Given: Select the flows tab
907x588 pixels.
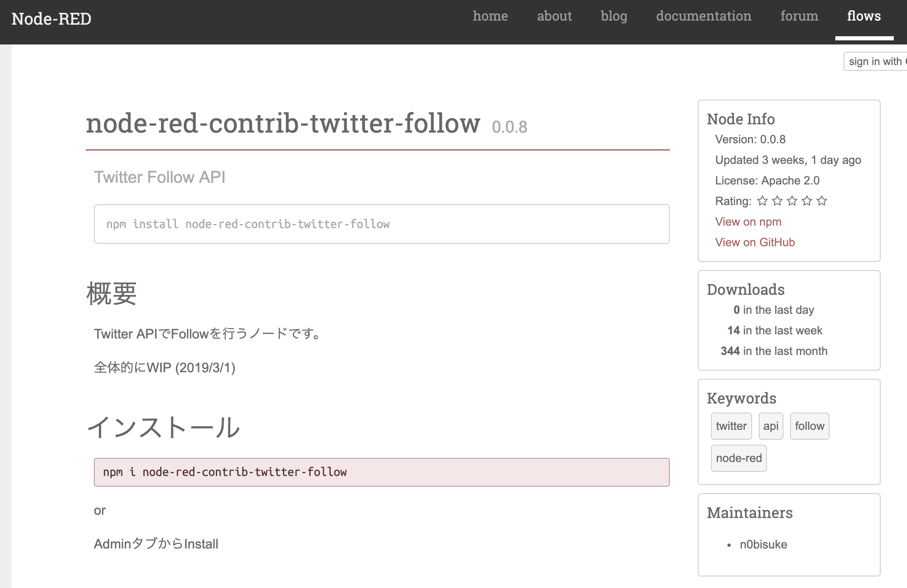Looking at the screenshot, I should tap(864, 16).
